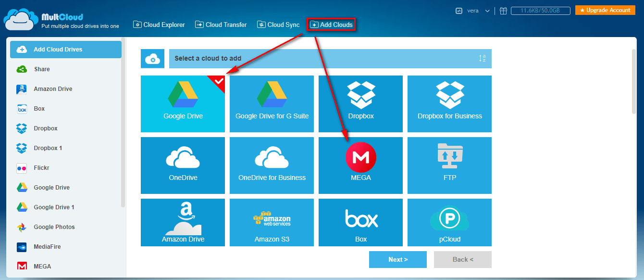Viewport: 644px width, 280px height.
Task: Click the main panel vertical scrollbar
Action: 634,82
